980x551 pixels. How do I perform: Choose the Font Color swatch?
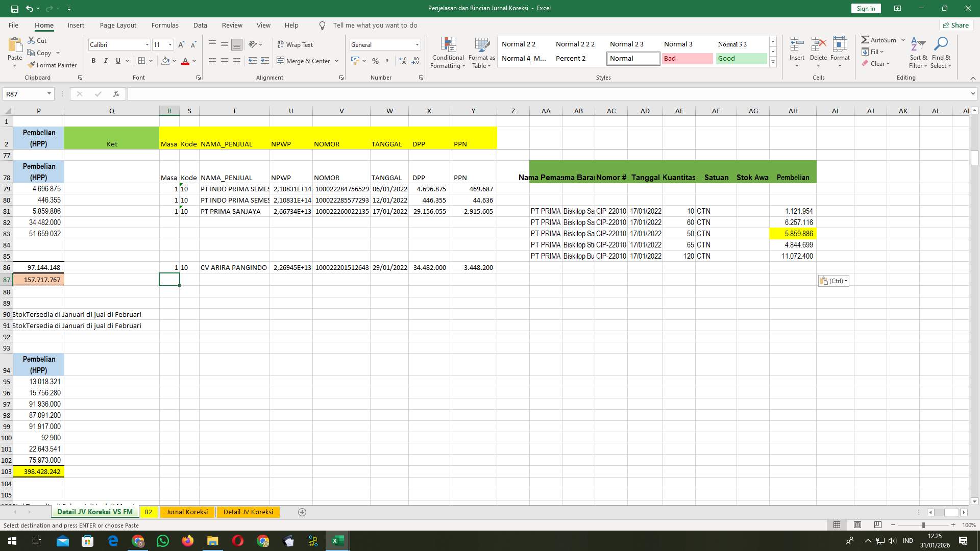pos(186,61)
